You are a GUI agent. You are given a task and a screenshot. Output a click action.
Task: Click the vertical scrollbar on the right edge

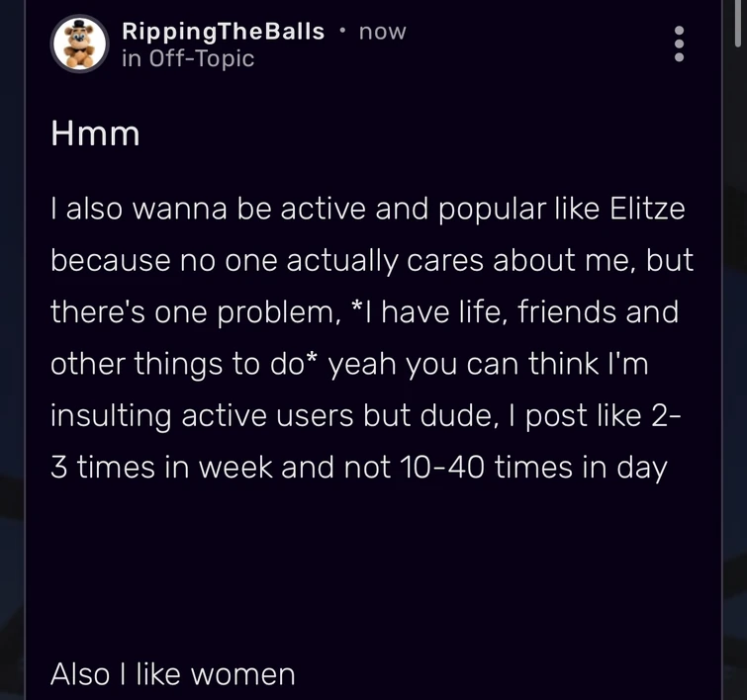pos(738,24)
